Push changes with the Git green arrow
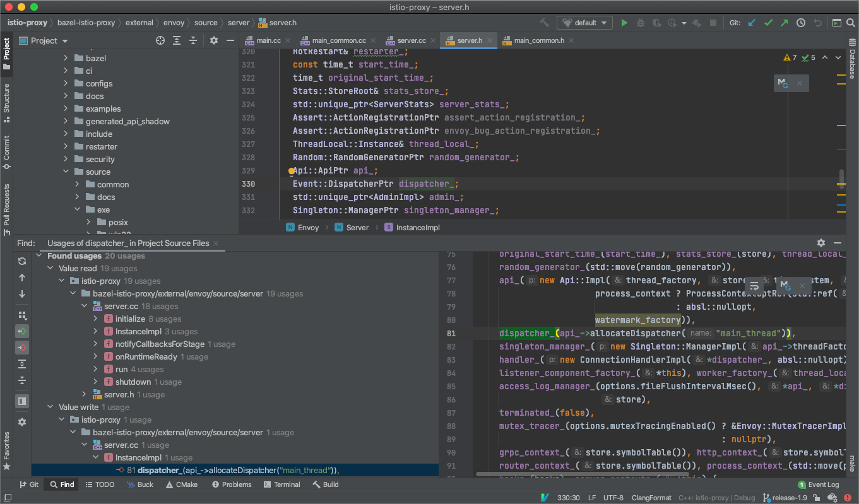This screenshot has height=504, width=859. [785, 23]
